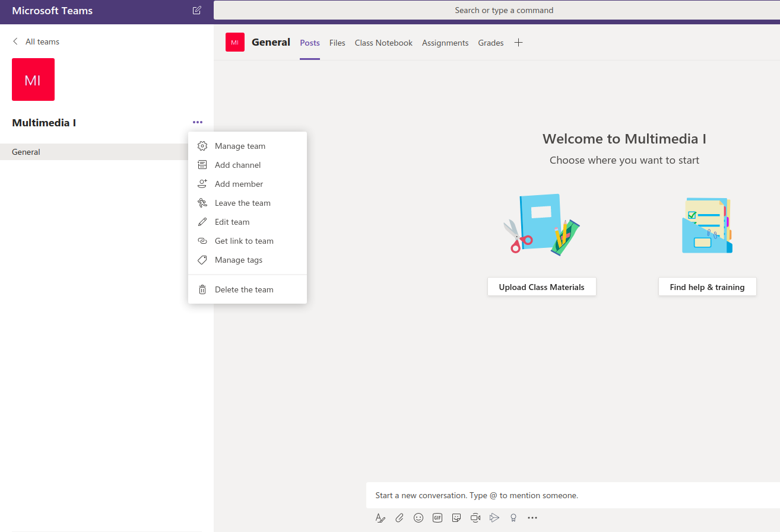Click the Add member person icon

click(x=202, y=184)
